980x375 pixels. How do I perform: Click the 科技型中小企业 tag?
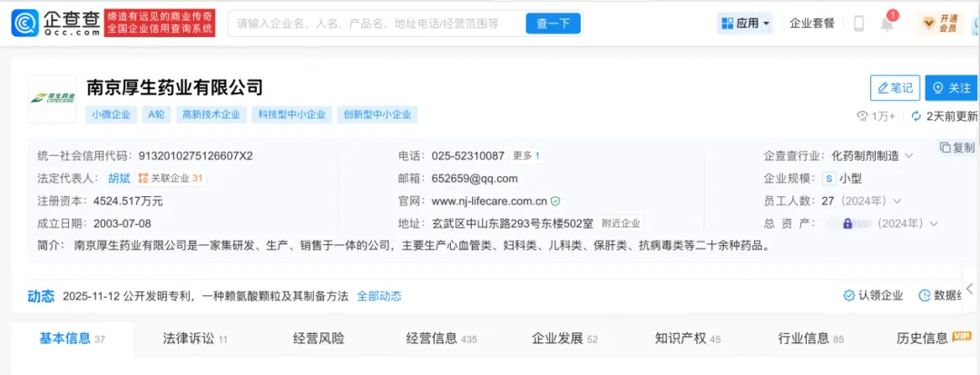[x=292, y=114]
